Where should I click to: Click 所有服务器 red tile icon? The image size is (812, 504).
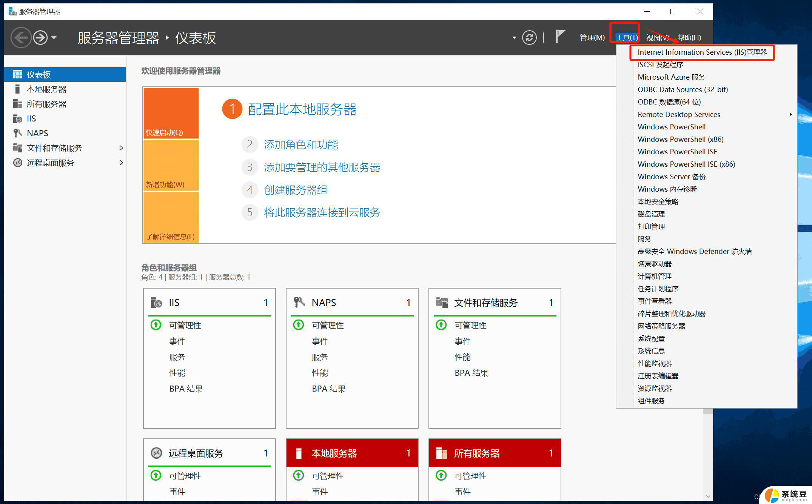coord(441,453)
